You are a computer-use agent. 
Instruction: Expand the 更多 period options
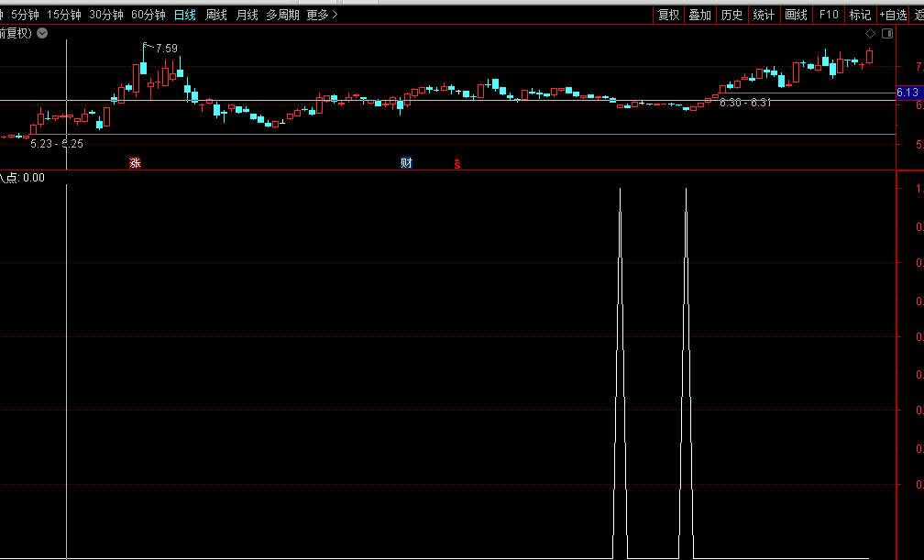point(322,15)
